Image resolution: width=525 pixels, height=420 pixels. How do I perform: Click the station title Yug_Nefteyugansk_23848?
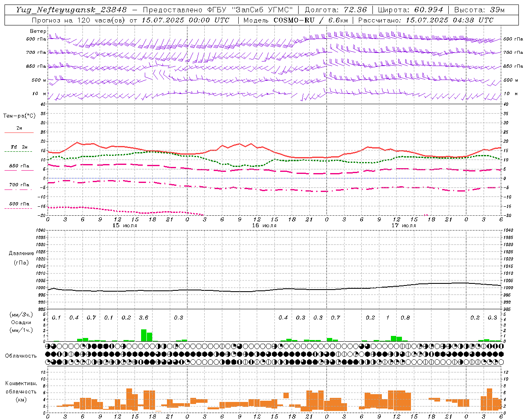click(x=71, y=10)
